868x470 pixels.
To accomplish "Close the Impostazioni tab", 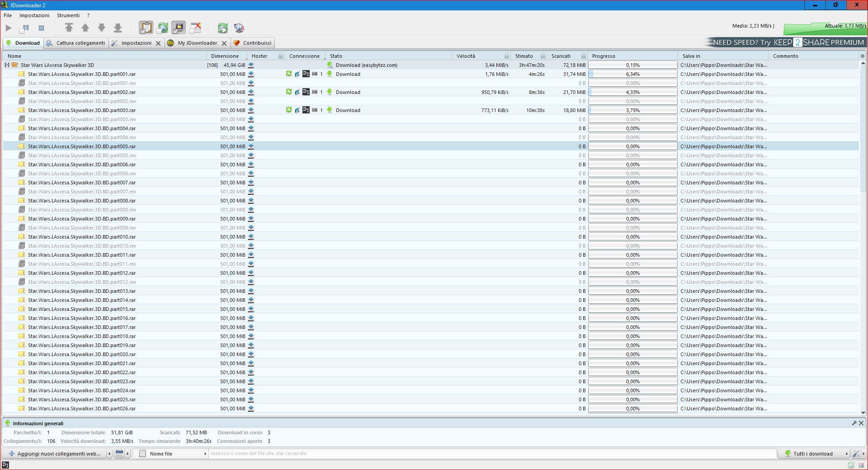I will [158, 43].
